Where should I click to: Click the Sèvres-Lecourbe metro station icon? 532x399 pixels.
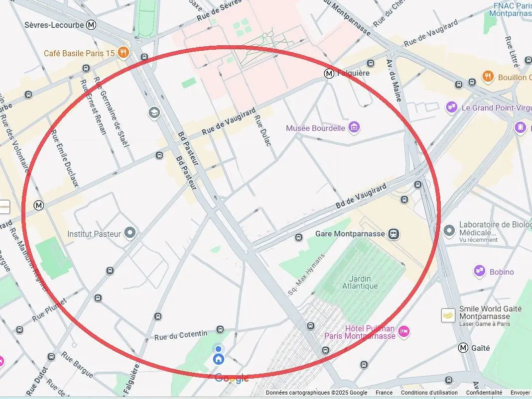coord(91,25)
